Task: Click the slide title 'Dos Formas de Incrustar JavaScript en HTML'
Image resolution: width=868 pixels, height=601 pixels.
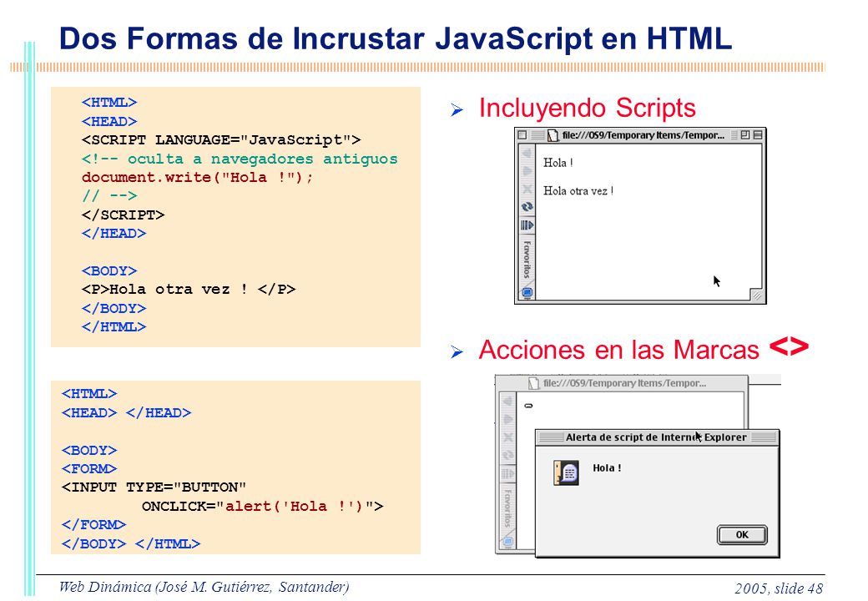Action: (x=396, y=38)
